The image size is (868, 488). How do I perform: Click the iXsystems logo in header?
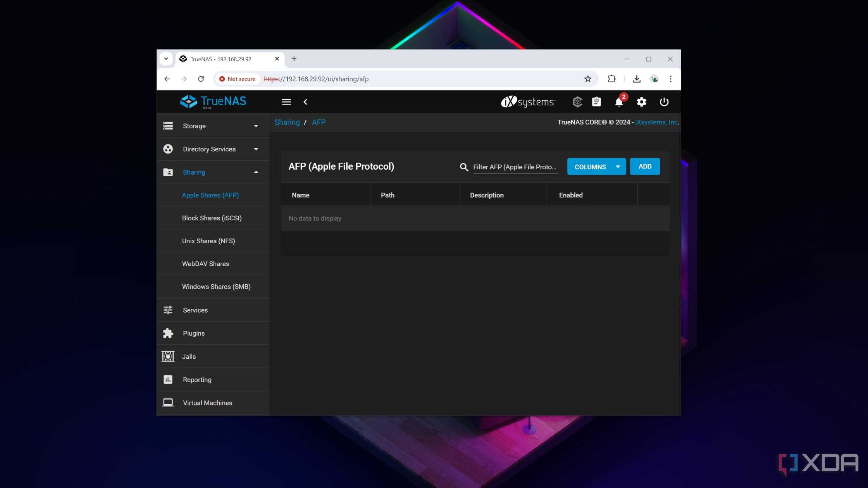point(528,102)
